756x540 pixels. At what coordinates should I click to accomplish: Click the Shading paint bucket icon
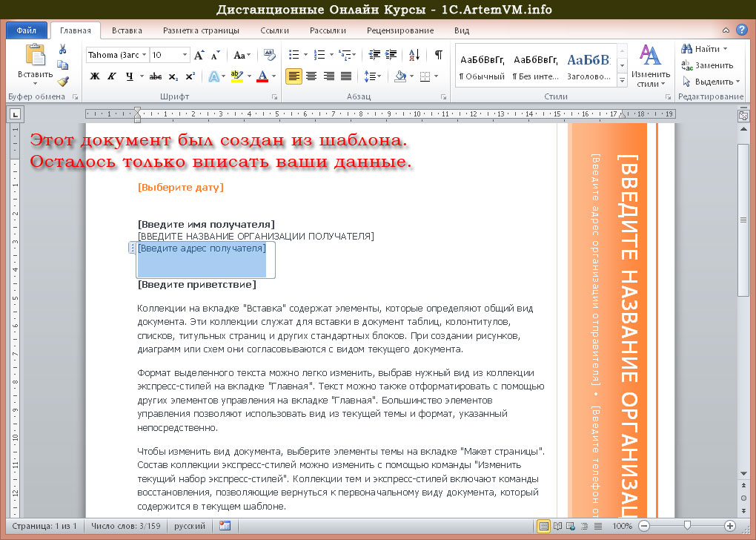pyautogui.click(x=400, y=76)
